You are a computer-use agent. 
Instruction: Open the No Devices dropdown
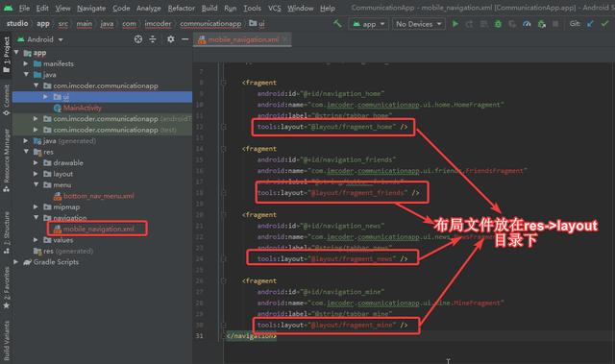pos(419,24)
